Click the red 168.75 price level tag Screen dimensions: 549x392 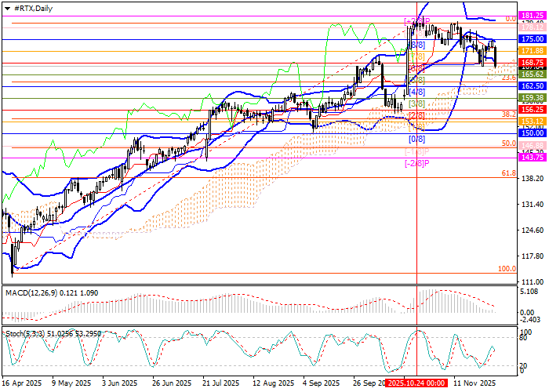pyautogui.click(x=533, y=62)
